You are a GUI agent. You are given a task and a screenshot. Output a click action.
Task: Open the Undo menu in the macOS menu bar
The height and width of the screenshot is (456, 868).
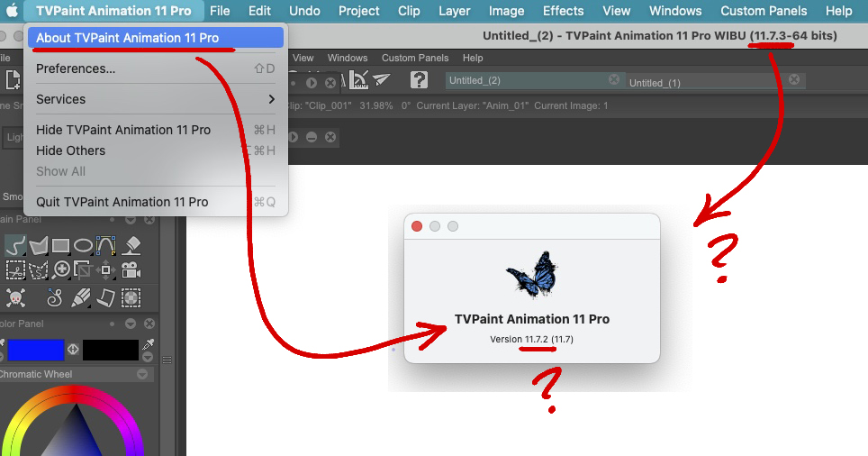coord(304,11)
